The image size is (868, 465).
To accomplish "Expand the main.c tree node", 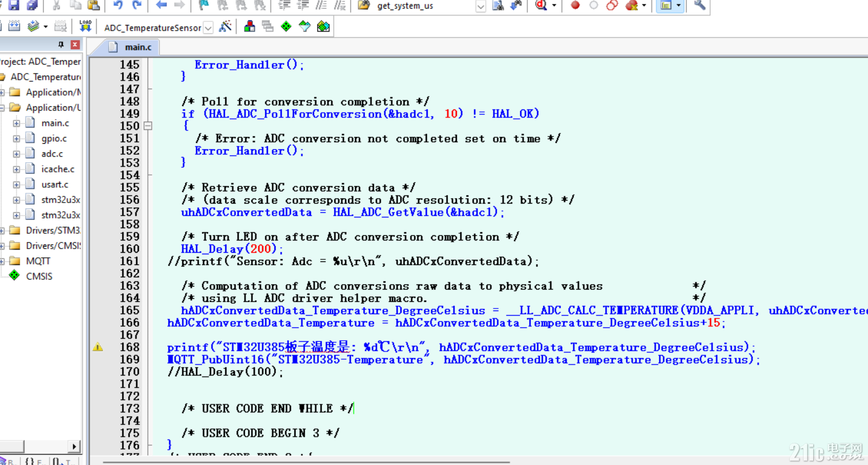I will click(x=16, y=123).
